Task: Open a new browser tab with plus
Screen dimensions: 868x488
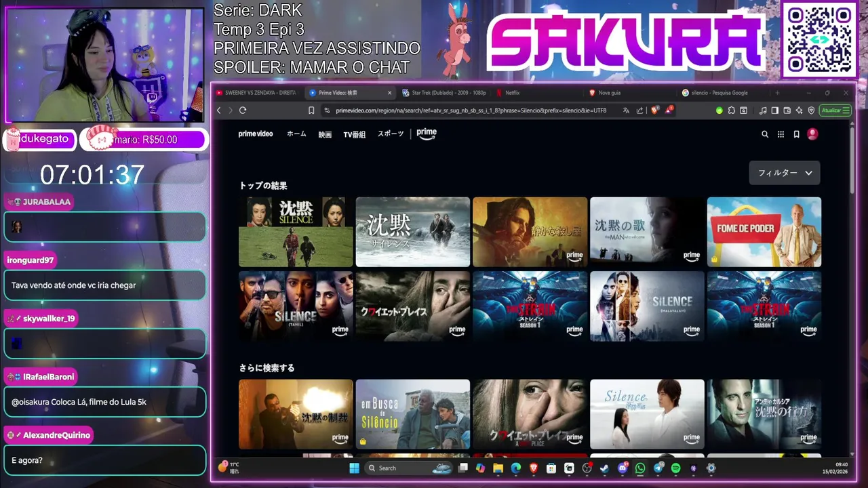Action: coord(777,93)
